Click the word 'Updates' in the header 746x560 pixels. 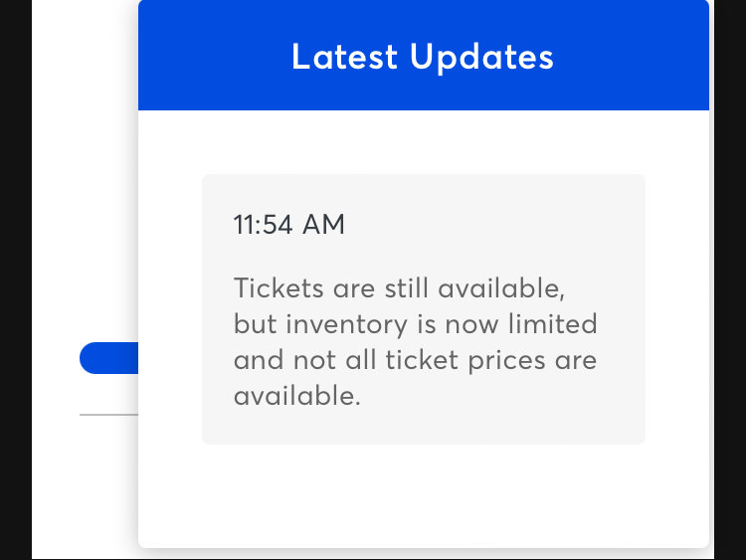pyautogui.click(x=481, y=58)
